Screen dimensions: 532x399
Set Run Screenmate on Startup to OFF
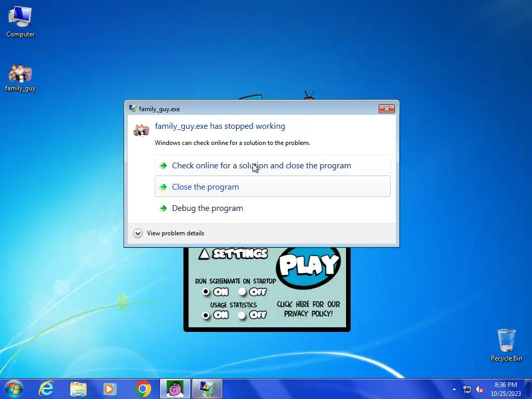(x=242, y=292)
